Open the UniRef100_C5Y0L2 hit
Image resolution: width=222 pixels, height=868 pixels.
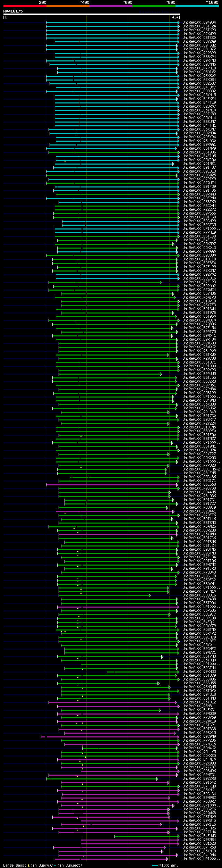pos(199,702)
